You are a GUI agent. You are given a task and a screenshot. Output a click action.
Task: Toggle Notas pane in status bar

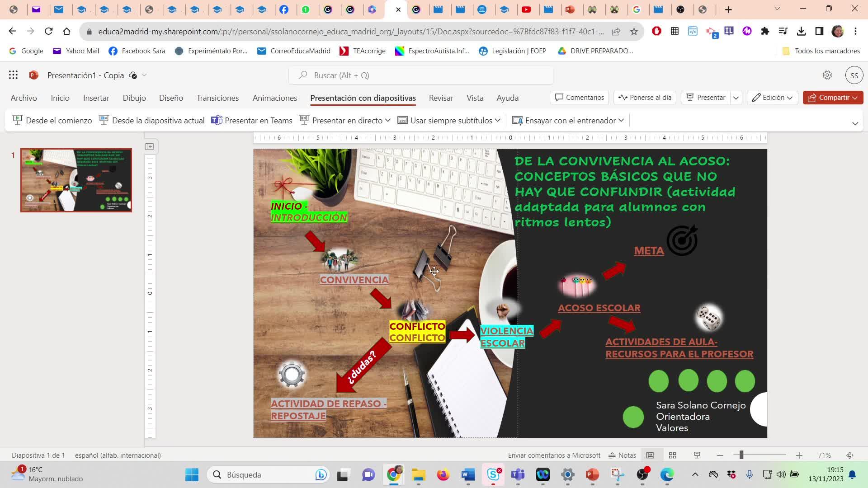pos(623,455)
